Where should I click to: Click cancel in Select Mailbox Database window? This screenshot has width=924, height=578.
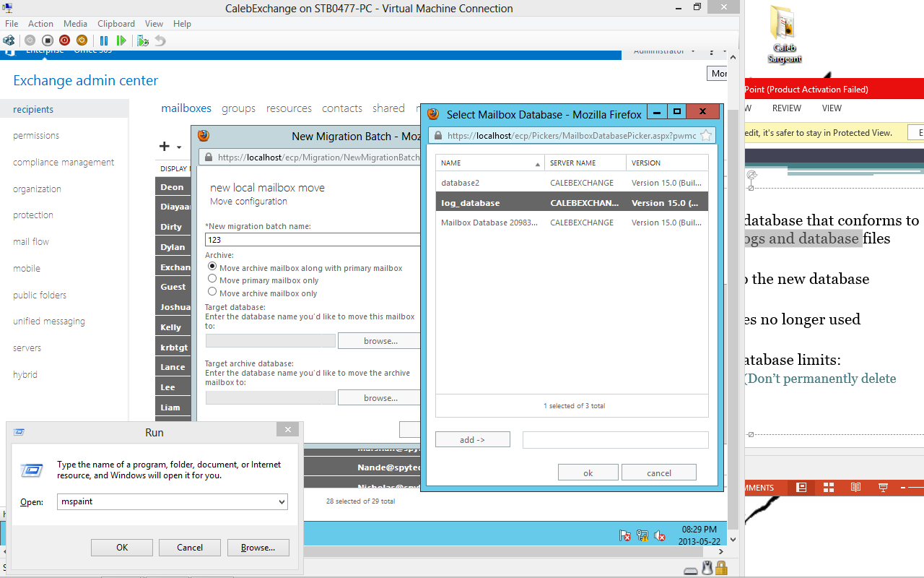659,473
